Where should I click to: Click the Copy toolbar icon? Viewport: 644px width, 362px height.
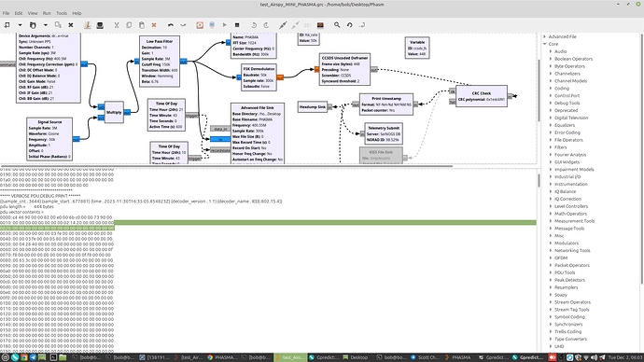(x=129, y=25)
